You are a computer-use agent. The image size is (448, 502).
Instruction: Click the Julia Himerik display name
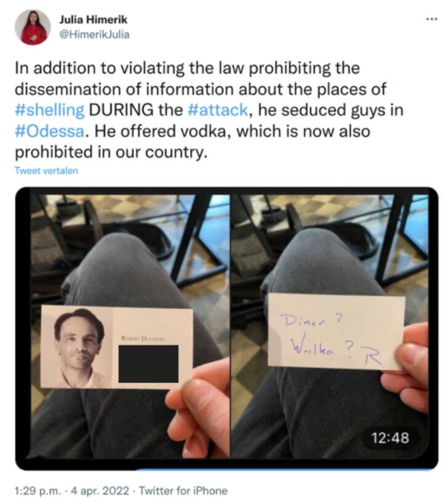click(x=93, y=20)
